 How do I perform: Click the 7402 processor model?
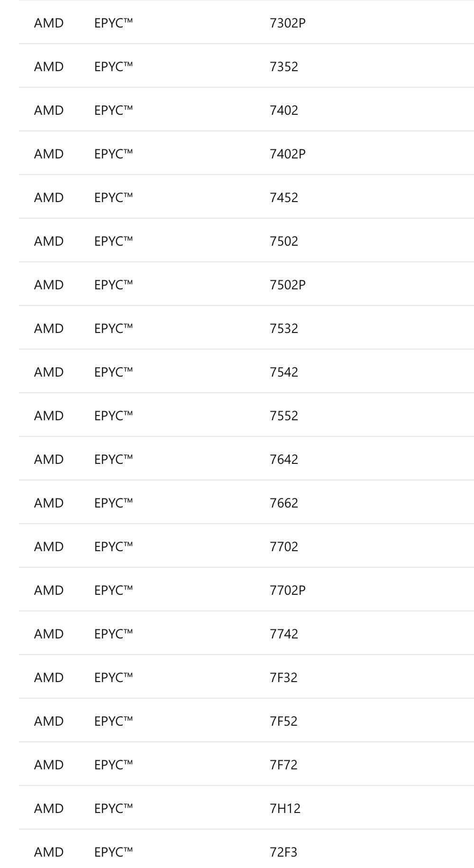(x=284, y=111)
